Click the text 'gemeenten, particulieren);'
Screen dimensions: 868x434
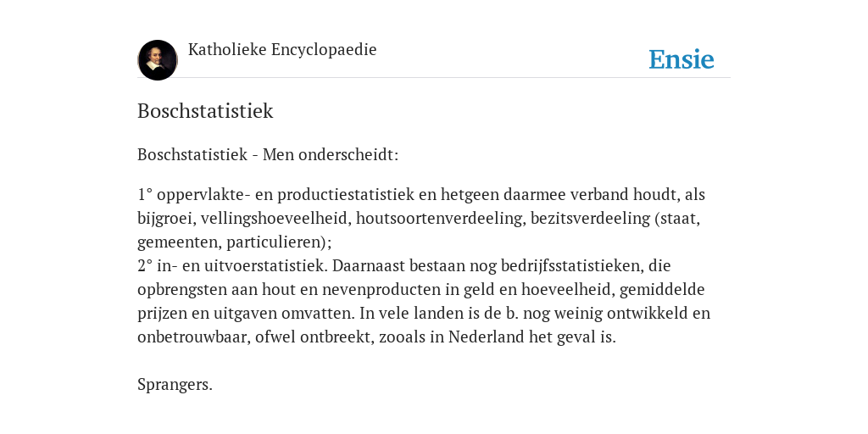[235, 242]
